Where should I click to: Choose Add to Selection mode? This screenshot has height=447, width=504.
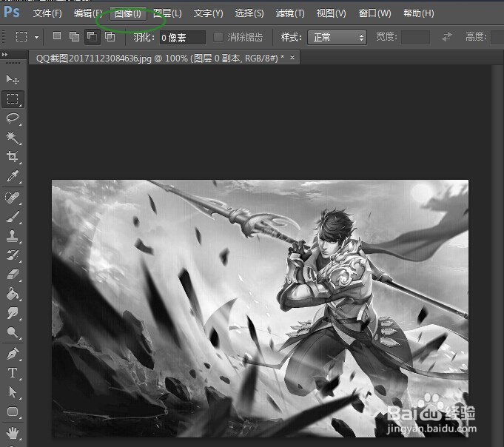click(x=74, y=37)
